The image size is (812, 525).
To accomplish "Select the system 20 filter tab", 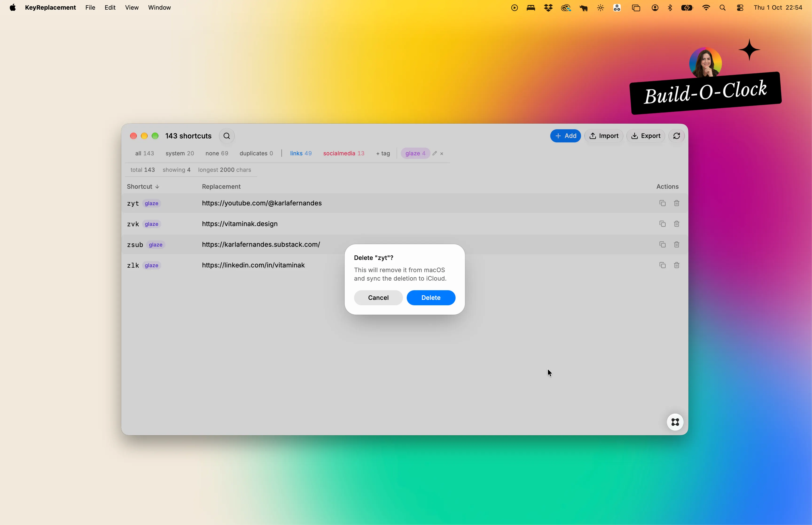I will (180, 153).
